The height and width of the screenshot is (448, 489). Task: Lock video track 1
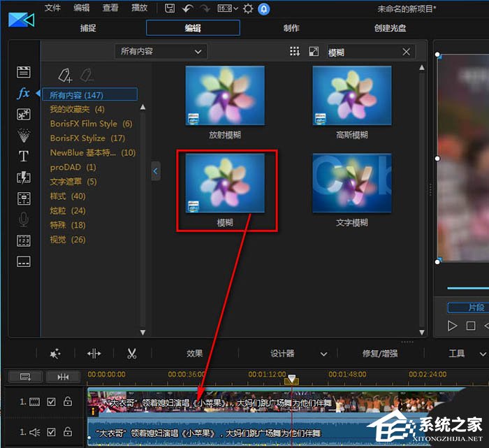[68, 401]
